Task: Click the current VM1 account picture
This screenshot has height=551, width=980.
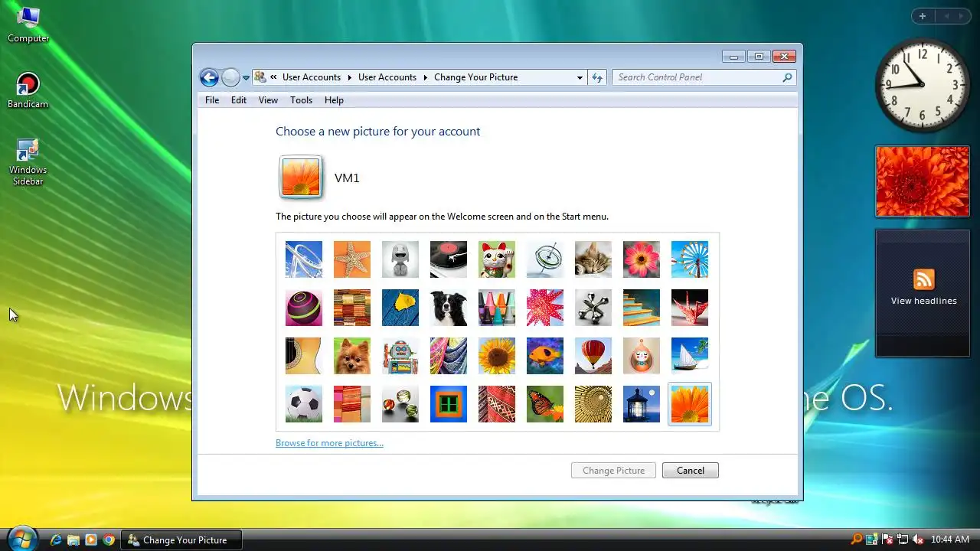Action: 301,178
